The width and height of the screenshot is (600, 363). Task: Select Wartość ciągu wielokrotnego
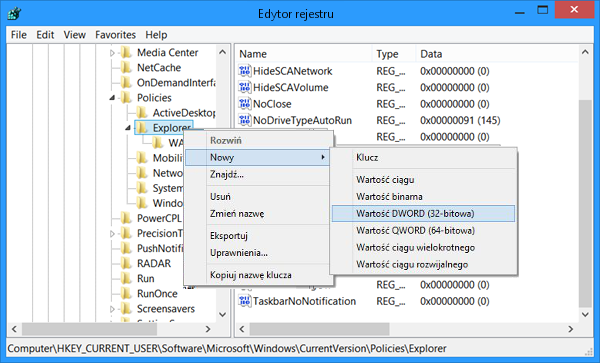pos(423,247)
